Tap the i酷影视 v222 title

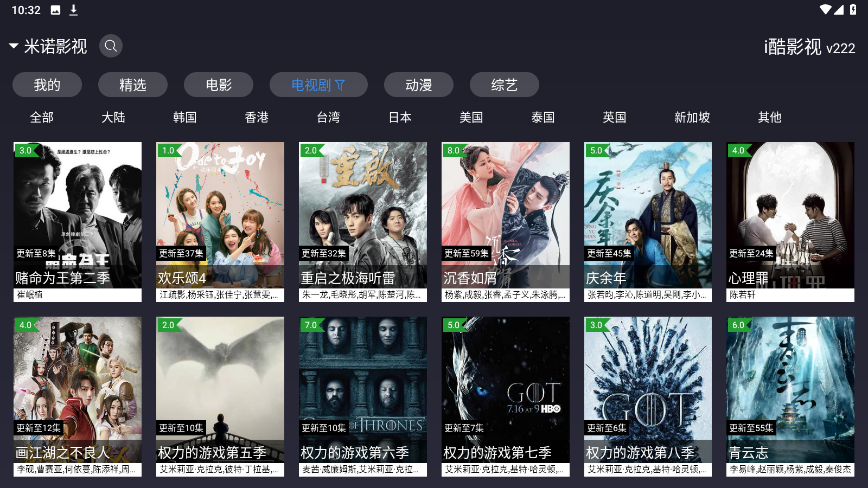pos(809,47)
